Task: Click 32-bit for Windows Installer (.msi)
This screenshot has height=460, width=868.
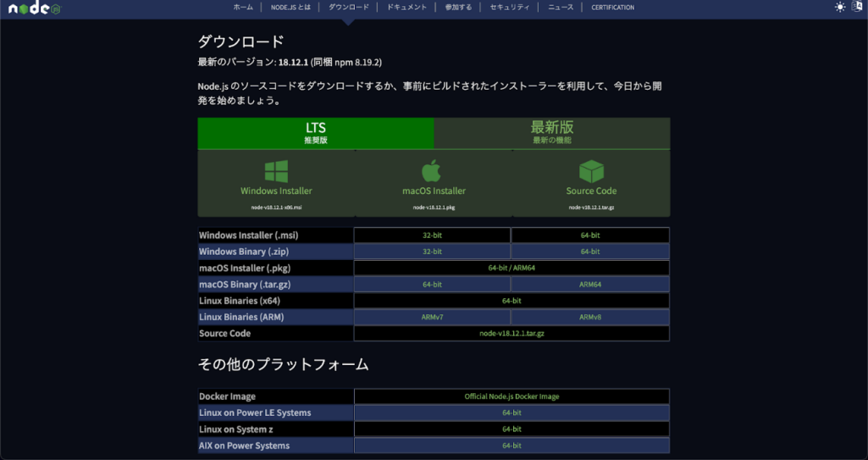Action: [433, 236]
